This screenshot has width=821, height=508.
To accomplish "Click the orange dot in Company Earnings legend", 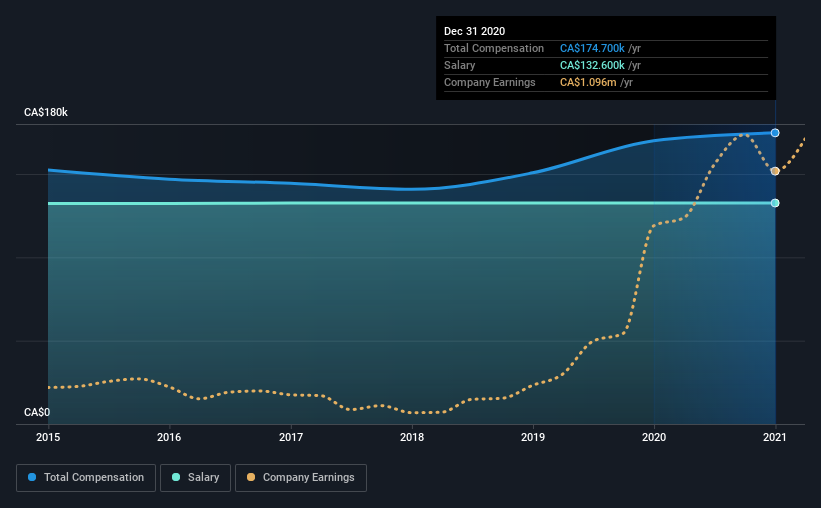I will [x=251, y=477].
